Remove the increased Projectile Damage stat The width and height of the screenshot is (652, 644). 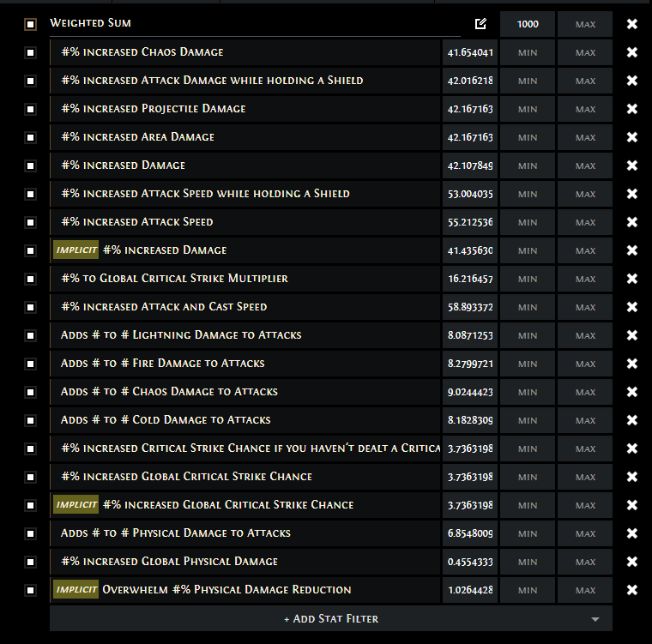click(632, 109)
